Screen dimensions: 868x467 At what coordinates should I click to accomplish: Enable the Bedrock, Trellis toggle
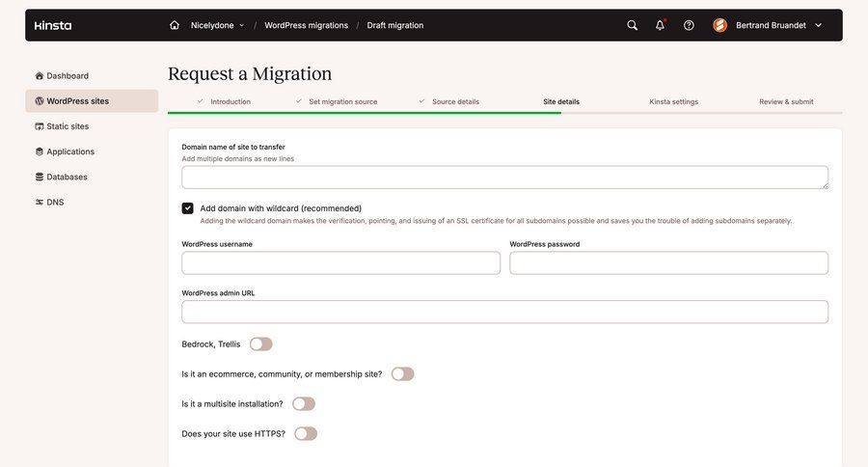(260, 344)
